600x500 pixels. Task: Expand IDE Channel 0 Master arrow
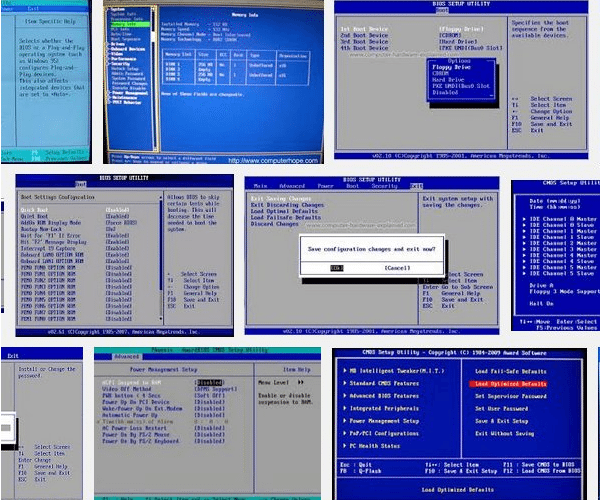(x=524, y=219)
